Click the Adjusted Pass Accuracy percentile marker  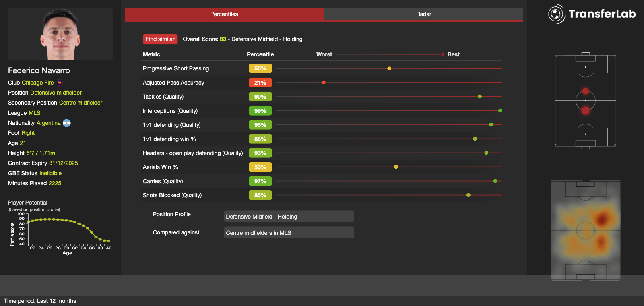click(x=324, y=83)
